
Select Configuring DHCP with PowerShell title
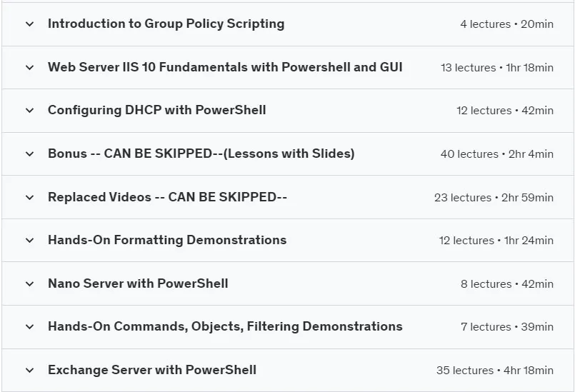click(157, 111)
